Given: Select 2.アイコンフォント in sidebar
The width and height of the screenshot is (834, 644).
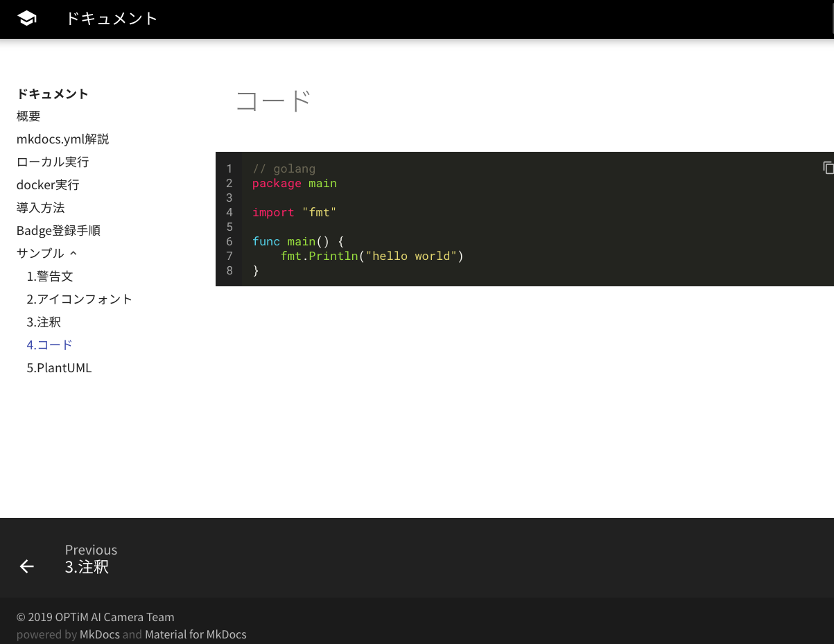Looking at the screenshot, I should [79, 299].
